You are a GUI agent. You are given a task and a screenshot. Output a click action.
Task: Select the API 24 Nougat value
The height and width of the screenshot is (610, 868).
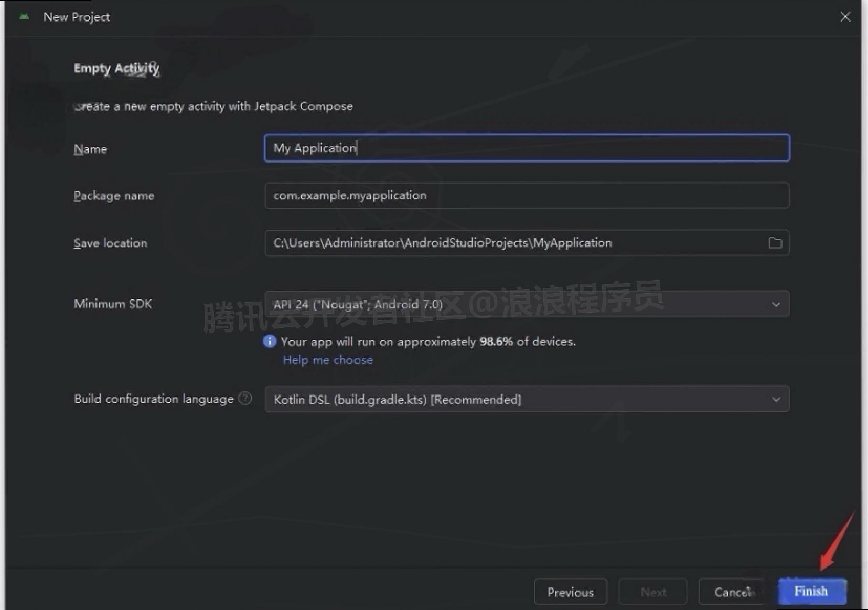[357, 304]
